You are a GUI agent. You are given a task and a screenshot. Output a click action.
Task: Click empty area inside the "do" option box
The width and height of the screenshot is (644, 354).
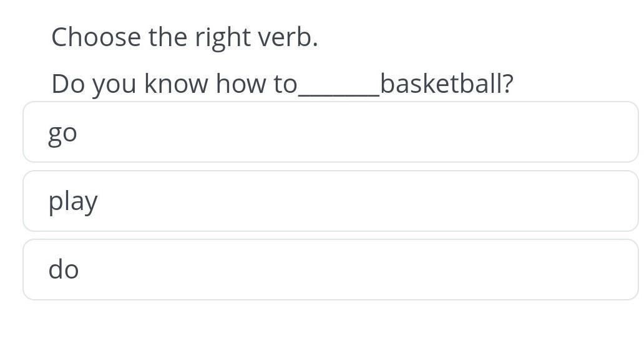(x=369, y=269)
